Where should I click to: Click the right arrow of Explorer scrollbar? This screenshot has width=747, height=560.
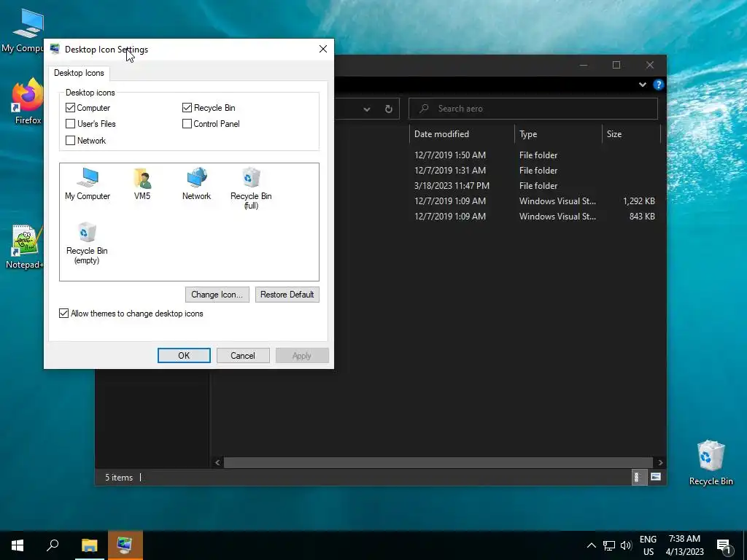point(660,463)
